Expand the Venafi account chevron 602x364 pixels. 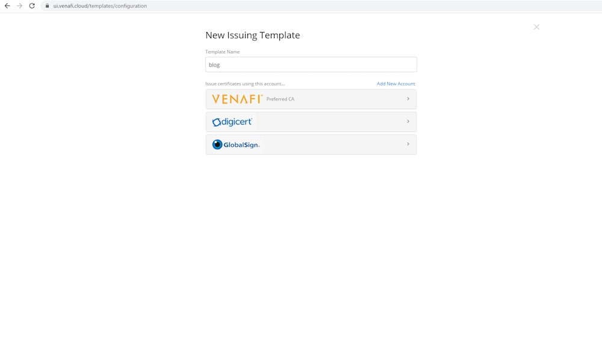(408, 99)
